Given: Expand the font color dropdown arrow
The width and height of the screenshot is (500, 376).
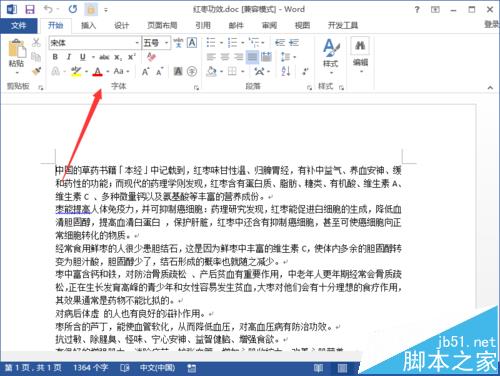Looking at the screenshot, I should click(x=108, y=71).
